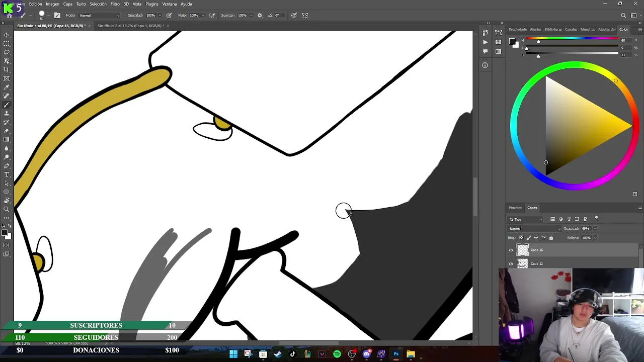The width and height of the screenshot is (644, 362).
Task: Open the Canales panel tab
Action: click(x=571, y=29)
